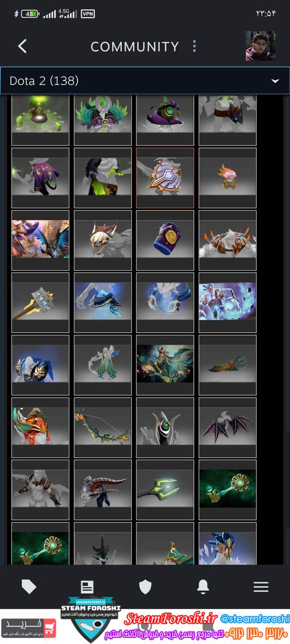Tap the back arrow icon
290x644 pixels.
[x=22, y=46]
